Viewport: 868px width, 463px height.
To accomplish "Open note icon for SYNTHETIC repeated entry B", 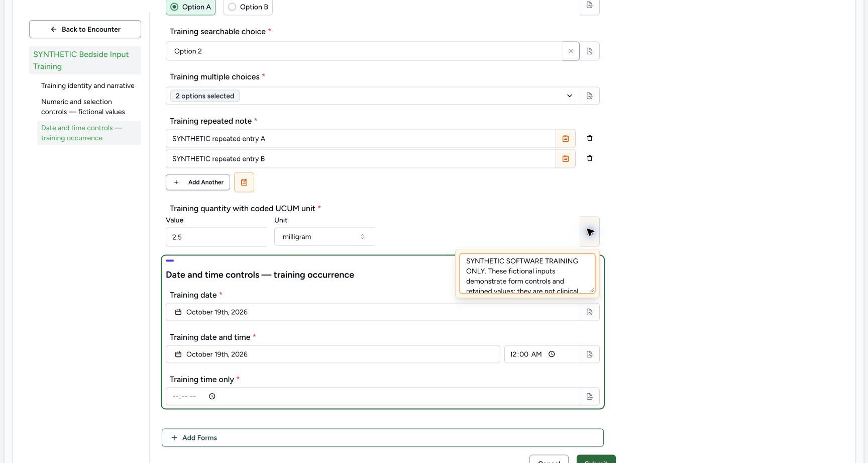I will tap(566, 159).
